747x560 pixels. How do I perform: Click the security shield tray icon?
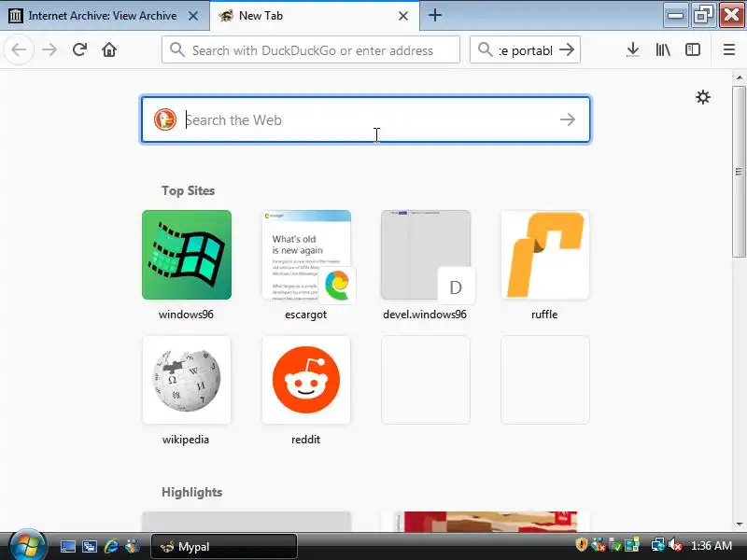[581, 544]
